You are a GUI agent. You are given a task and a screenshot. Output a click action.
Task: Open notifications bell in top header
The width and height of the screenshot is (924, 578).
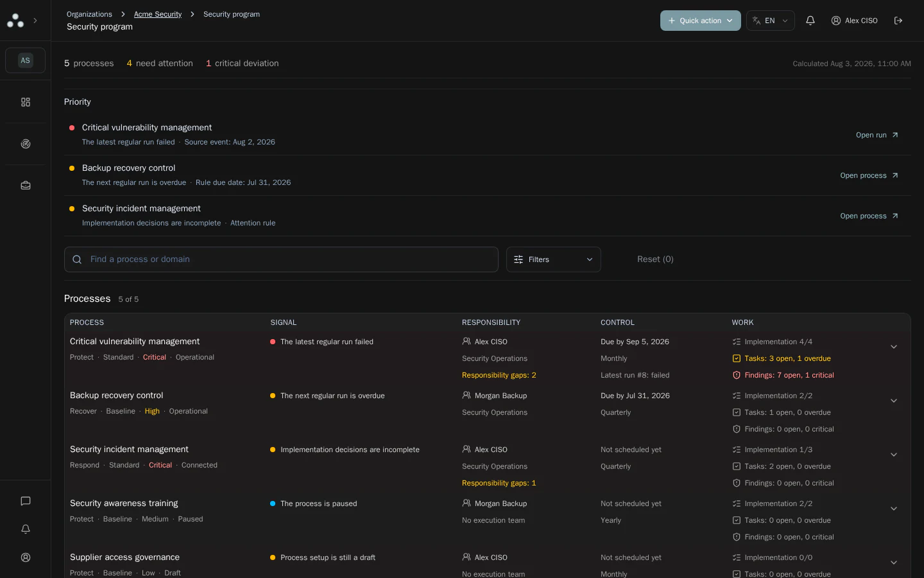tap(810, 21)
